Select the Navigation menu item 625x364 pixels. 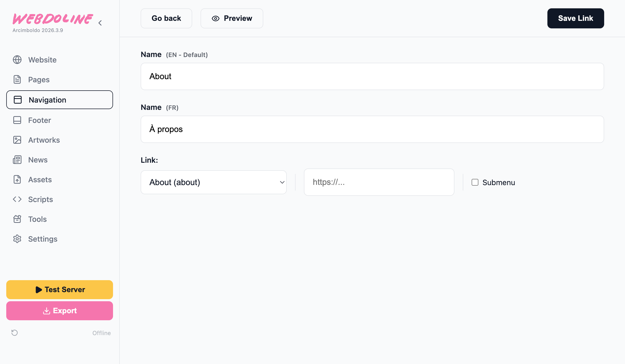point(60,100)
